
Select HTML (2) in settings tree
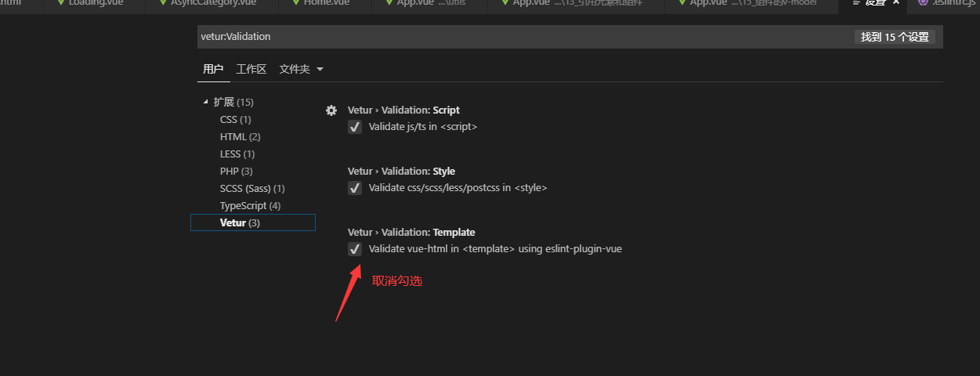(x=240, y=137)
